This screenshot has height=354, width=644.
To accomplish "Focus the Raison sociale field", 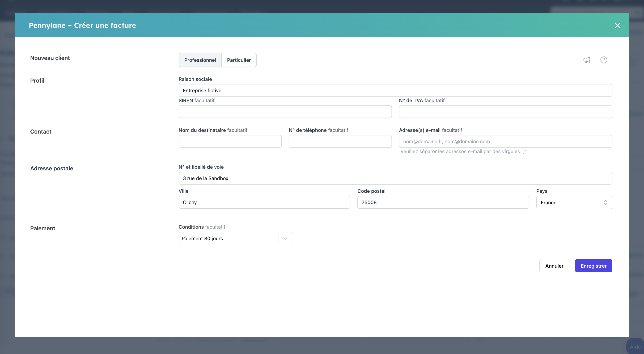I will [395, 90].
